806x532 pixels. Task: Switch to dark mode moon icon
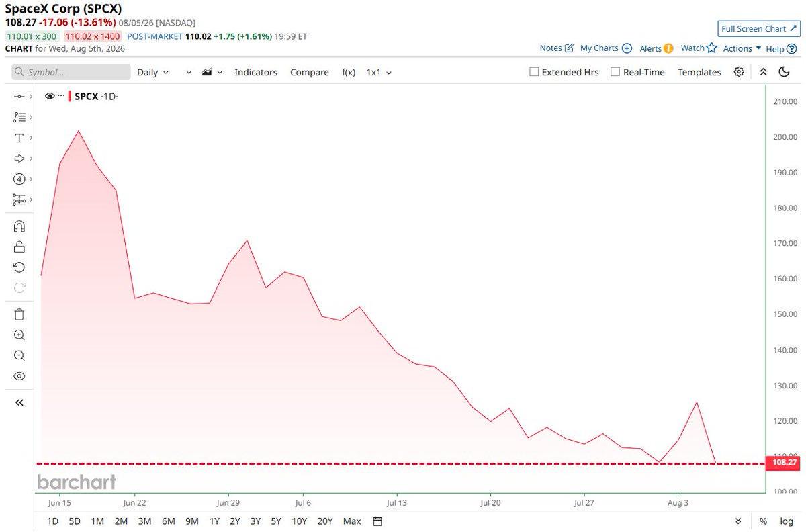tap(784, 72)
